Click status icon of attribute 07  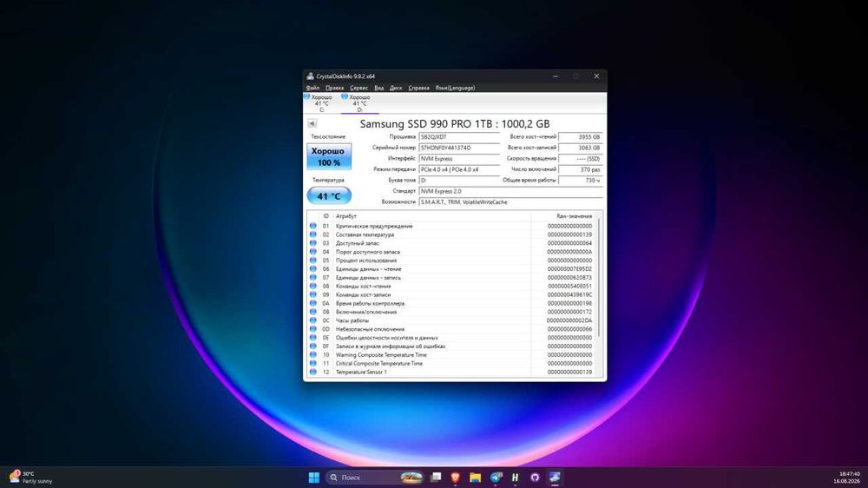point(312,278)
